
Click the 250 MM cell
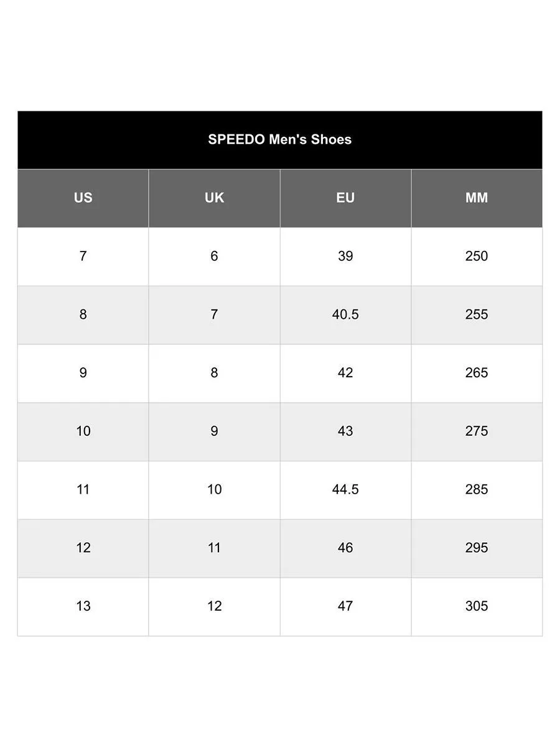477,256
